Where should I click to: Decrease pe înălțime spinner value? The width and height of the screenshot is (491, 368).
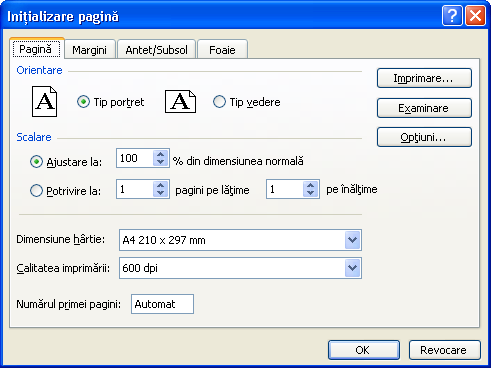(x=310, y=193)
